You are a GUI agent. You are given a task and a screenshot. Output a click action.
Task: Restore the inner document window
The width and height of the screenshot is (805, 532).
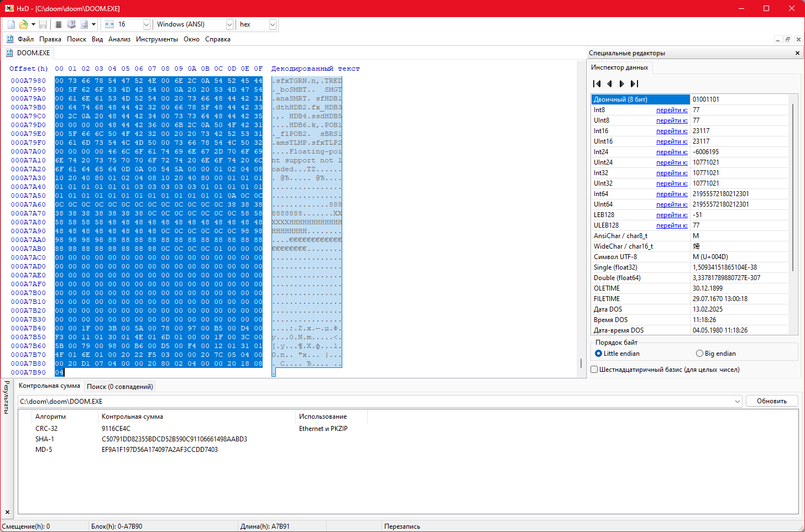click(788, 39)
